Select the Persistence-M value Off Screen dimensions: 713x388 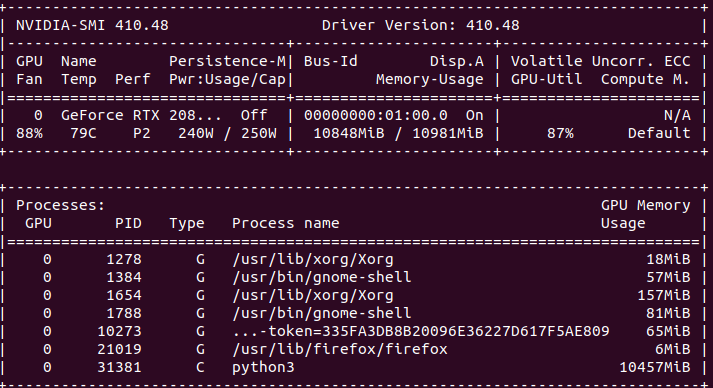(254, 116)
